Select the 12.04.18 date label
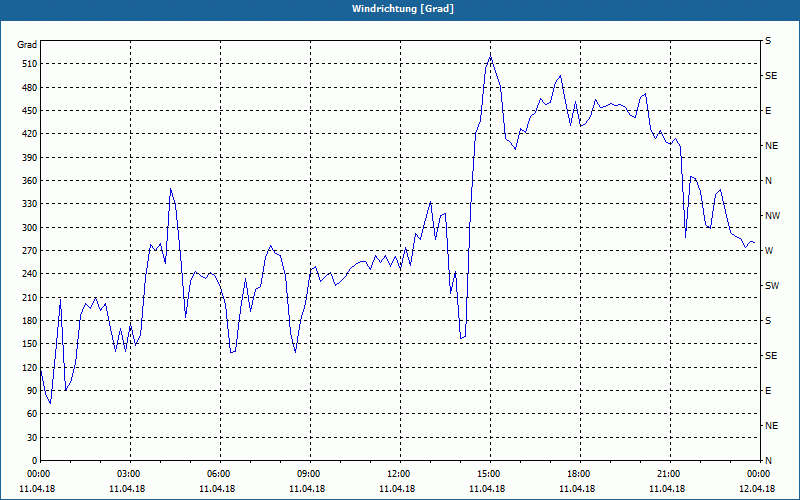Image resolution: width=800 pixels, height=500 pixels. (x=757, y=489)
